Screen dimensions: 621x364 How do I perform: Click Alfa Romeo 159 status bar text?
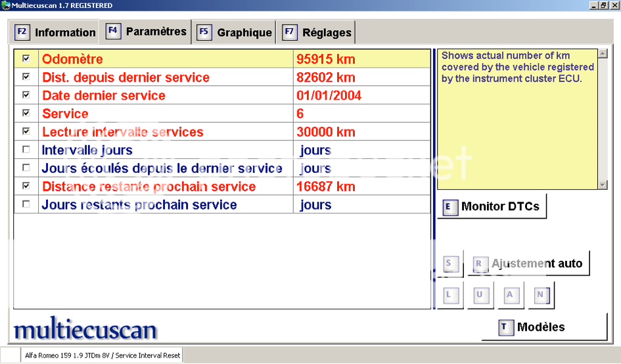click(102, 355)
